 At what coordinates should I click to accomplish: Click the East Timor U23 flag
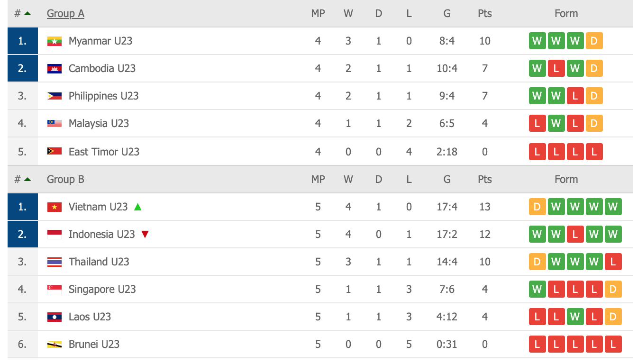click(x=55, y=152)
